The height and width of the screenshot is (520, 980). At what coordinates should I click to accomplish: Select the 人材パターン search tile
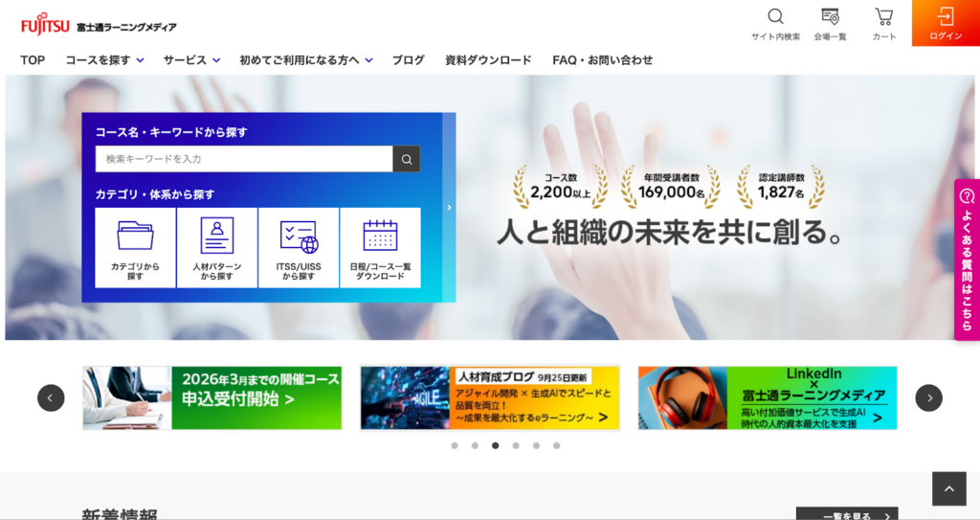click(217, 247)
